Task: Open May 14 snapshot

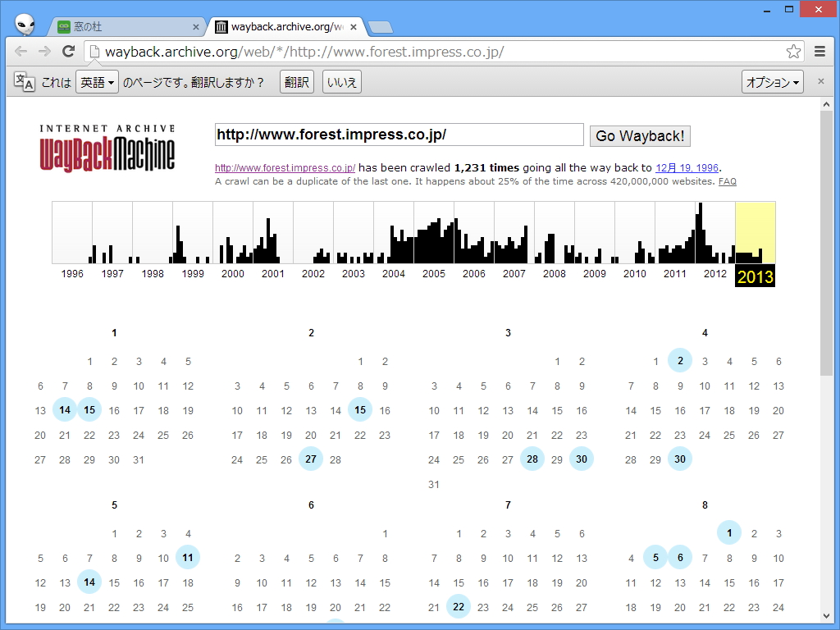Action: click(x=89, y=582)
